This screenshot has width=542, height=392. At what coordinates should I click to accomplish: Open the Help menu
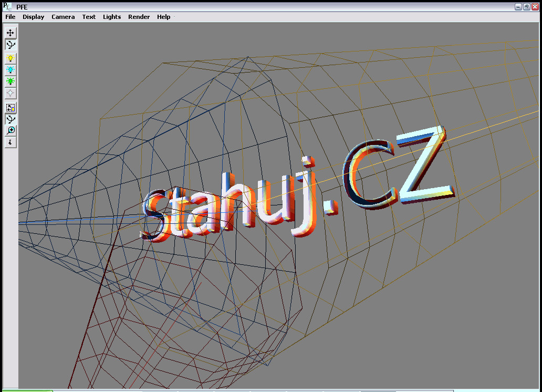[163, 17]
